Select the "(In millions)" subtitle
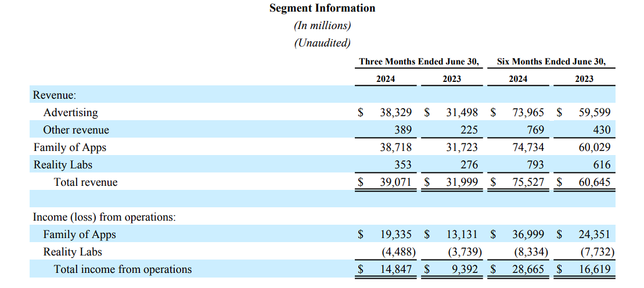644x288 pixels. click(322, 26)
